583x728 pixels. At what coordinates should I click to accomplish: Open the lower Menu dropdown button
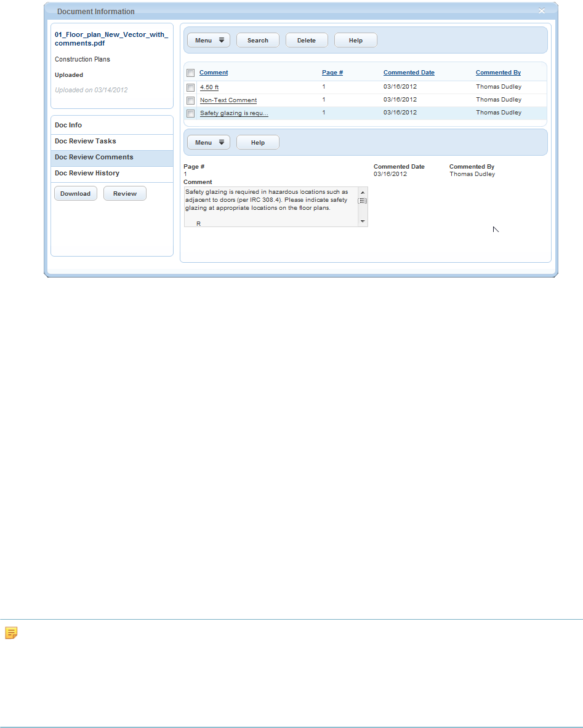[x=209, y=143]
